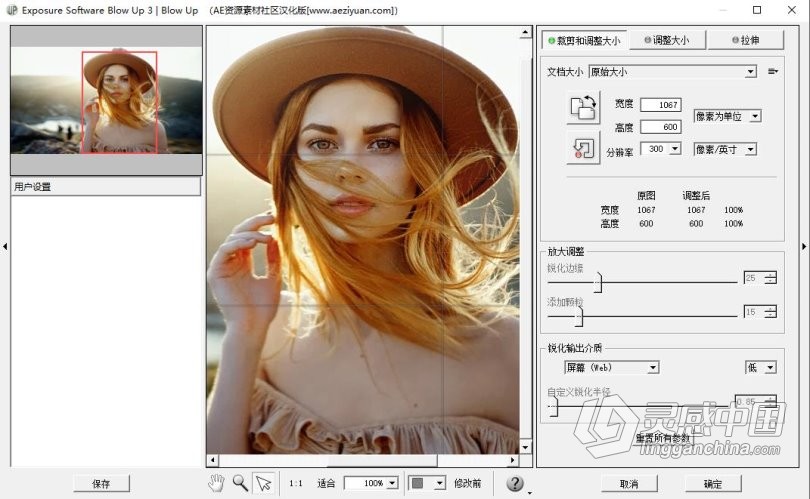Screen dimensions: 810x499
Task: Click the swap width and height icon
Action: pos(583,108)
